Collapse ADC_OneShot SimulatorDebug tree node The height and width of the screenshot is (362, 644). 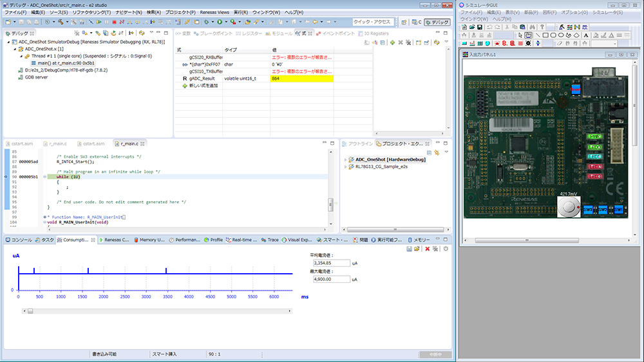pos(8,42)
